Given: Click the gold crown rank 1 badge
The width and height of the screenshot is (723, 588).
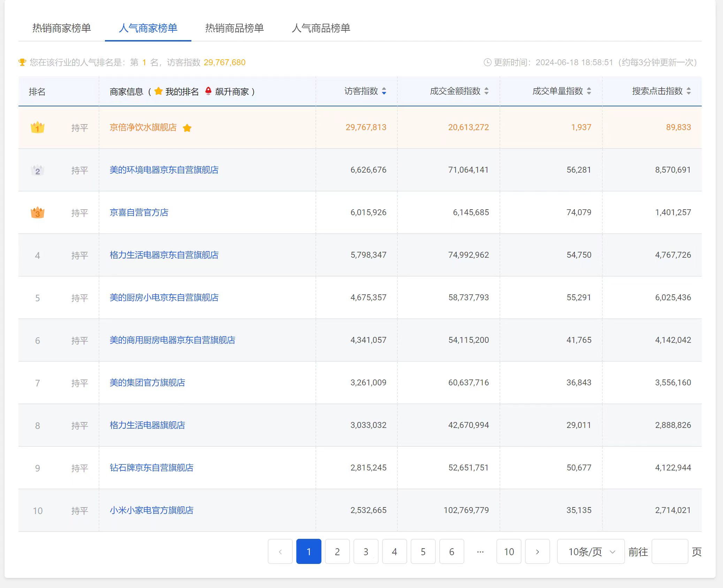Looking at the screenshot, I should click(38, 128).
